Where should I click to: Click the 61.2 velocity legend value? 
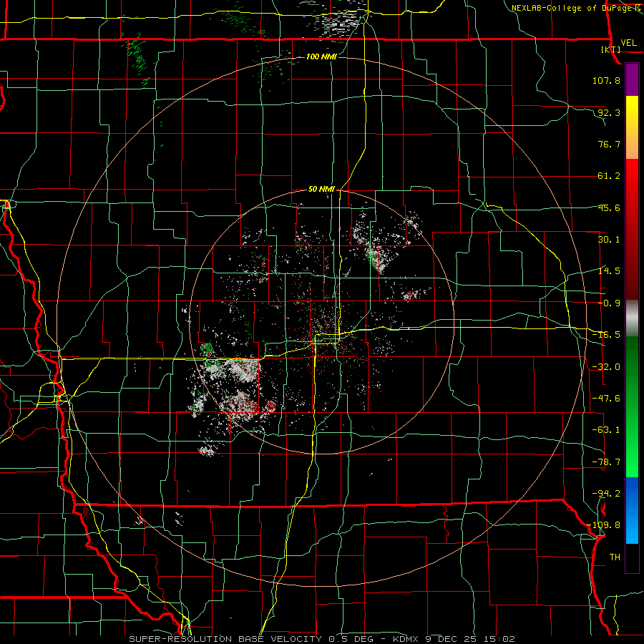pos(609,176)
